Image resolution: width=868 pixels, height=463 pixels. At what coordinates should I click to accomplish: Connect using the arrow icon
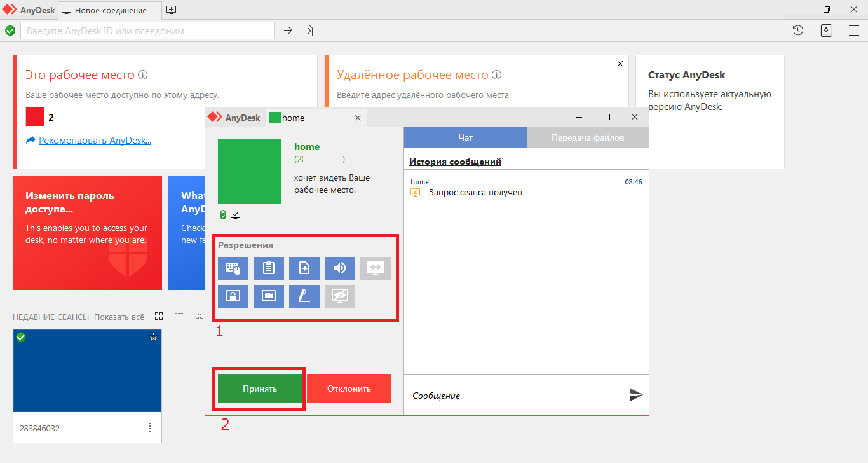(x=288, y=31)
